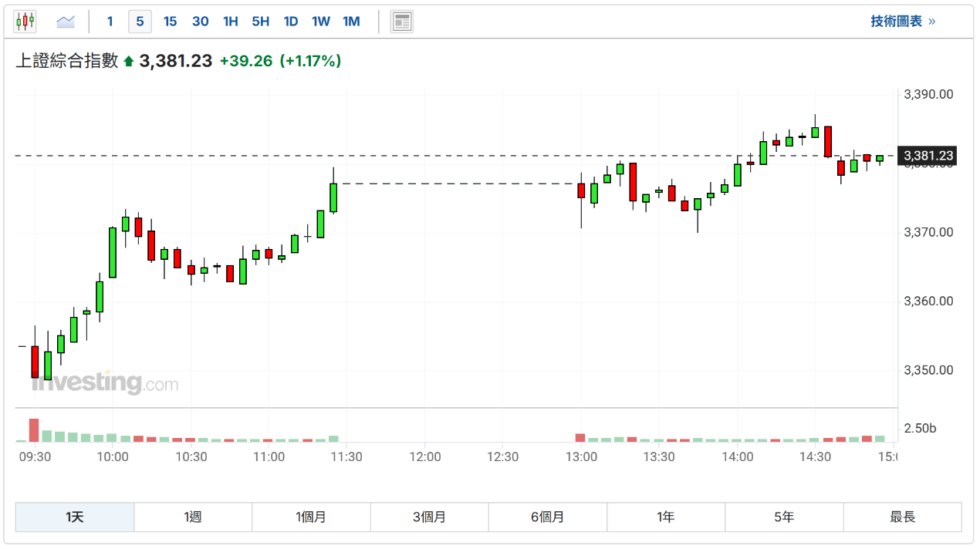The height and width of the screenshot is (549, 980).
Task: Select the candlestick chart type icon
Action: 25,22
